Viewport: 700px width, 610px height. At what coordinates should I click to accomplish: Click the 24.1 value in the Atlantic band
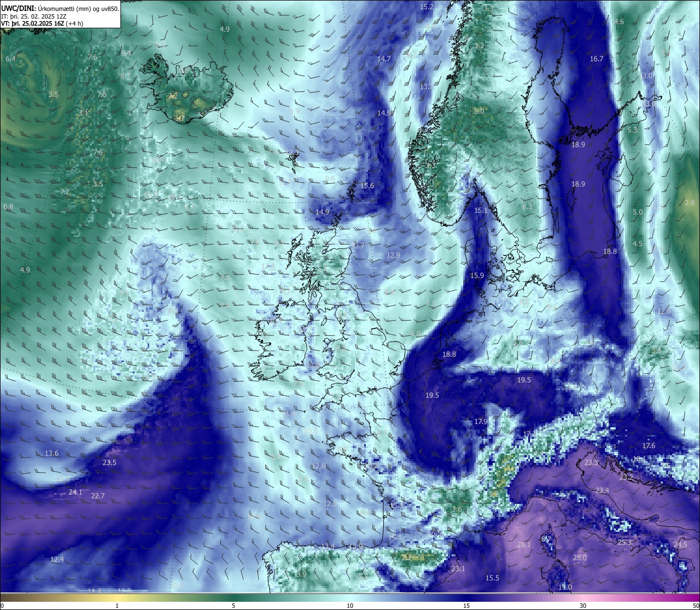[75, 492]
